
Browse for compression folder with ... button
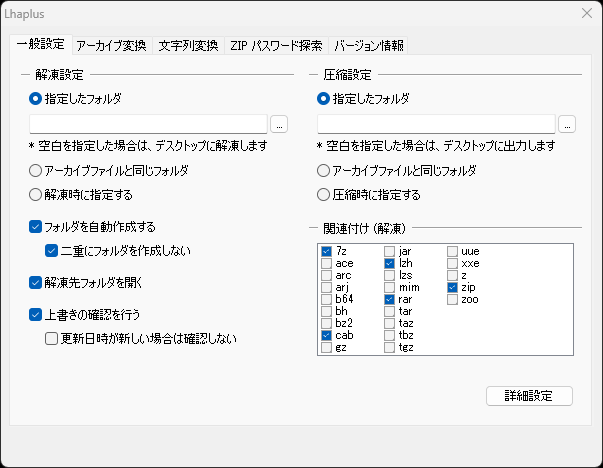pos(567,124)
